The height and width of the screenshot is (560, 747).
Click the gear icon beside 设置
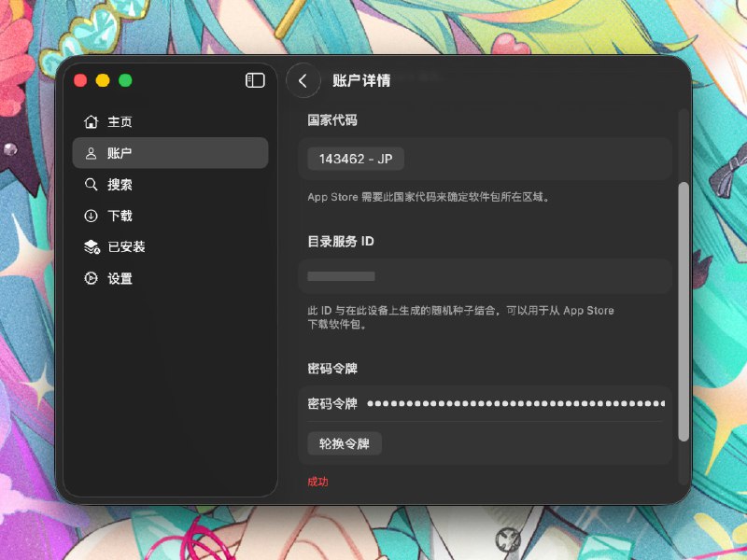coord(91,278)
